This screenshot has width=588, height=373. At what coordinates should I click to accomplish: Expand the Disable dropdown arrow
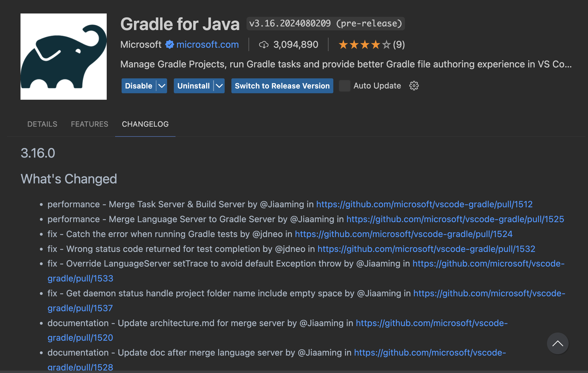point(162,86)
